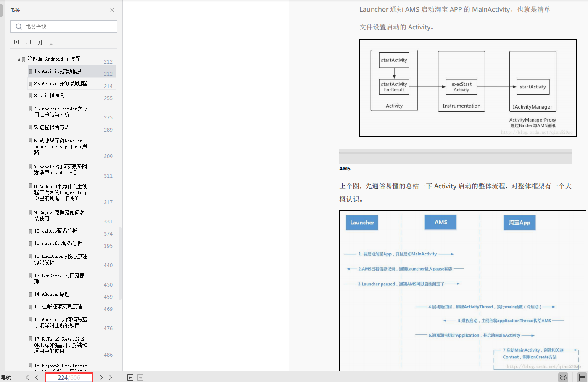Click the AMS heading in the document
Viewport: 588px width, 382px height.
coord(345,169)
